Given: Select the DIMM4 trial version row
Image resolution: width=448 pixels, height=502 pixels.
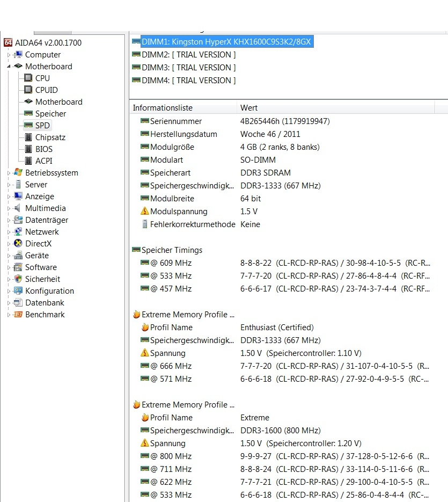Looking at the screenshot, I should [189, 81].
